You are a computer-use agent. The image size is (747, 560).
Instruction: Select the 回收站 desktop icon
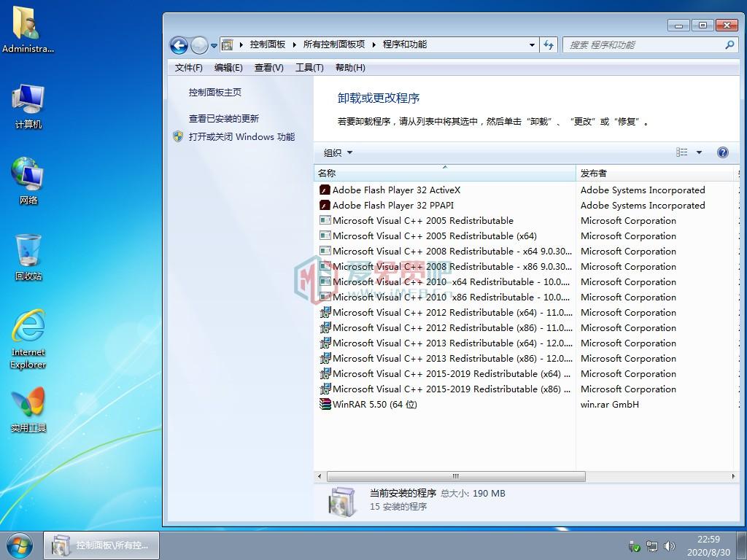[28, 257]
